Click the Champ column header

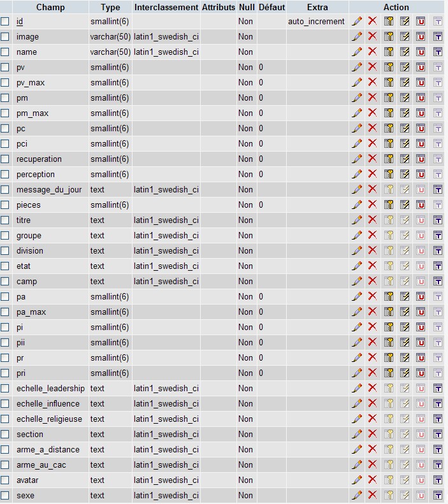point(50,7)
